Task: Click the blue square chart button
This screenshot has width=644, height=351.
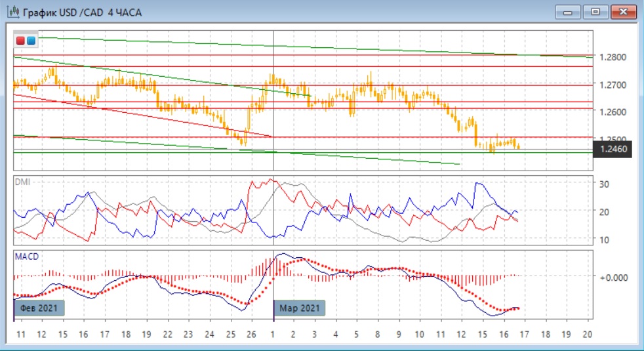Action: pyautogui.click(x=31, y=41)
